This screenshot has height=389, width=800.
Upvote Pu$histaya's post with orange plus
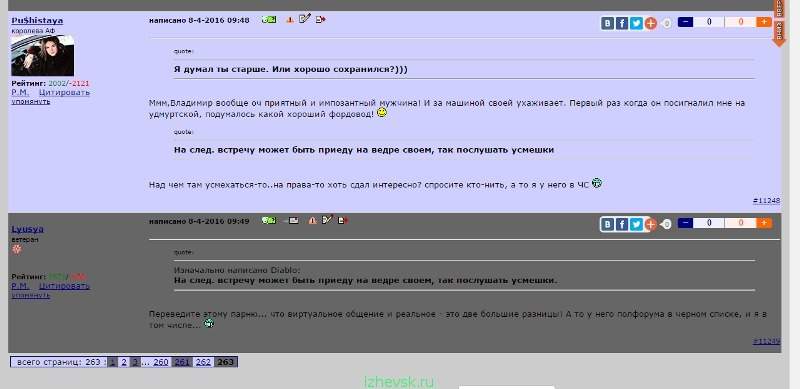764,22
